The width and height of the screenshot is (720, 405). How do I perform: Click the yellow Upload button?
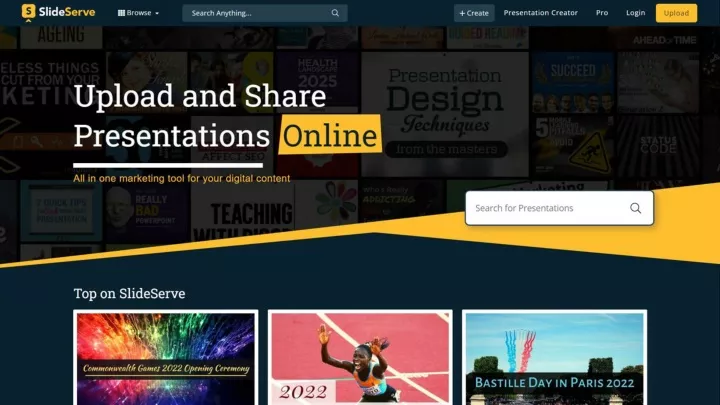tap(676, 13)
